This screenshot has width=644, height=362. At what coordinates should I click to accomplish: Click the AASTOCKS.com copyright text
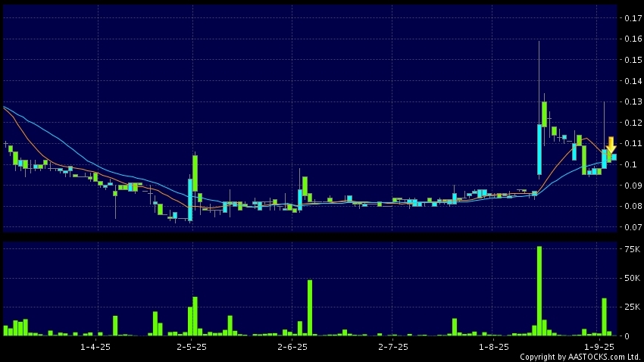pyautogui.click(x=581, y=357)
